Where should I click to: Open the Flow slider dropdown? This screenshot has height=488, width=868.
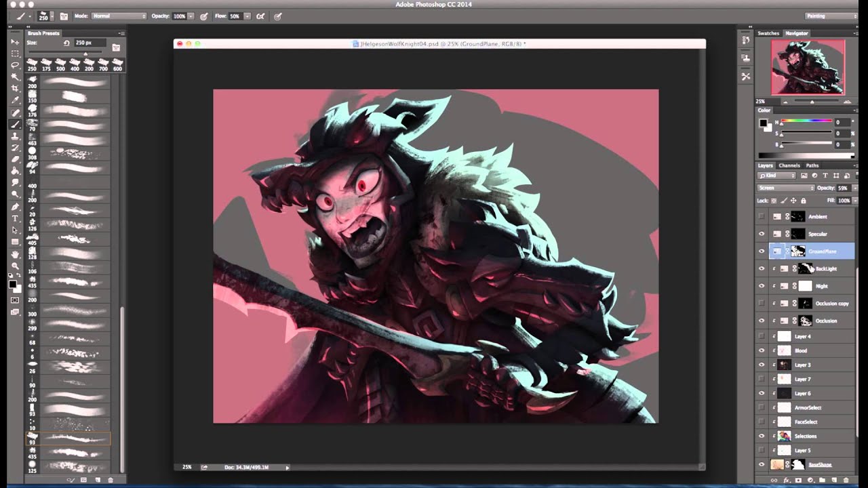246,16
